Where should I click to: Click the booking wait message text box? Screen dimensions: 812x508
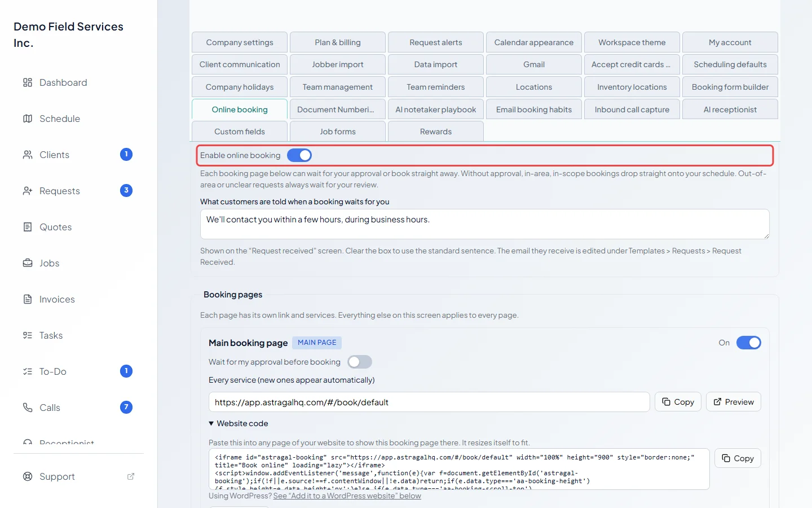coord(485,224)
